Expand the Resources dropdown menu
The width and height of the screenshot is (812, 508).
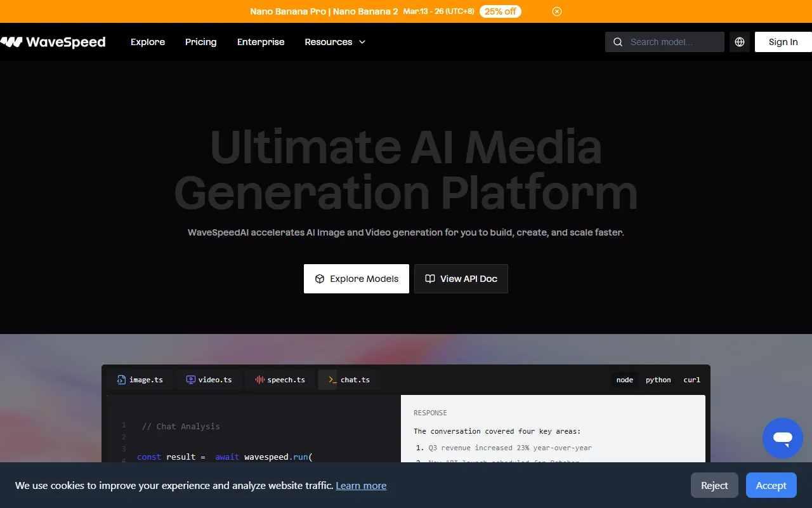335,42
